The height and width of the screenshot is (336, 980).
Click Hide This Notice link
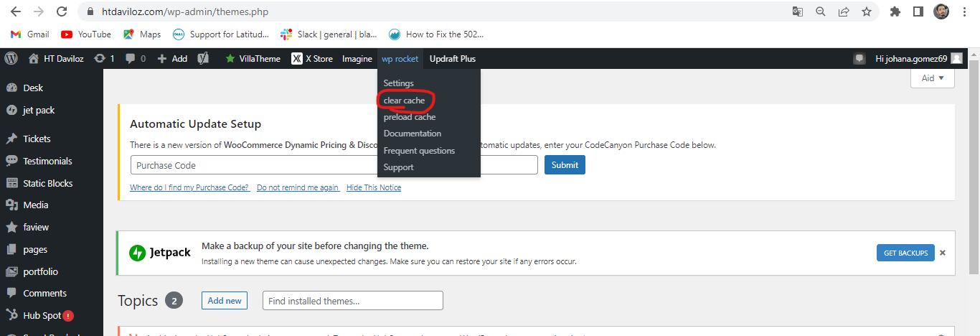(374, 187)
